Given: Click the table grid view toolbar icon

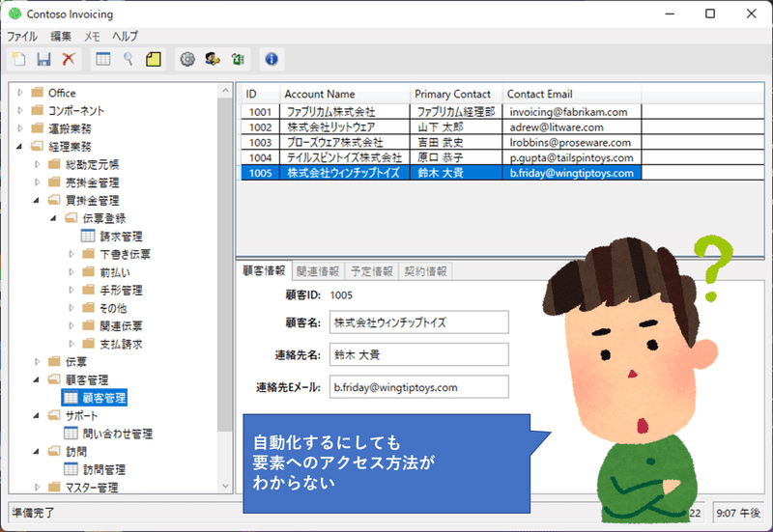Looking at the screenshot, I should point(103,59).
